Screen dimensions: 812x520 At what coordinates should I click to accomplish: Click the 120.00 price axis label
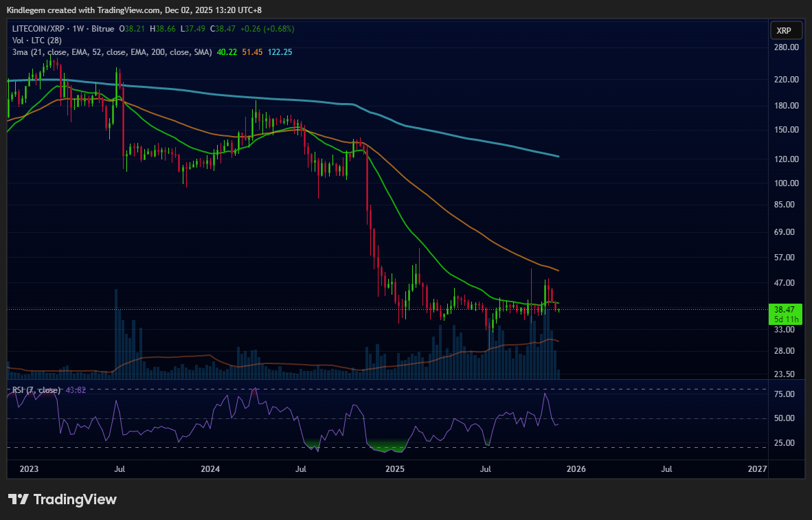tap(786, 159)
